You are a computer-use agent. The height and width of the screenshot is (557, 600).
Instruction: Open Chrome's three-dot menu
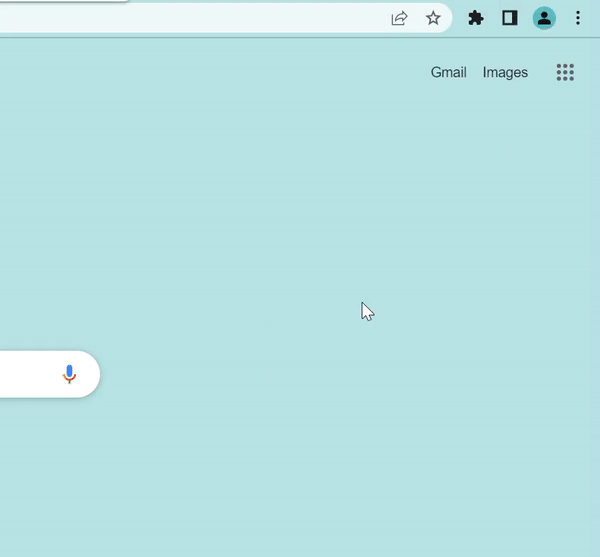(x=578, y=18)
